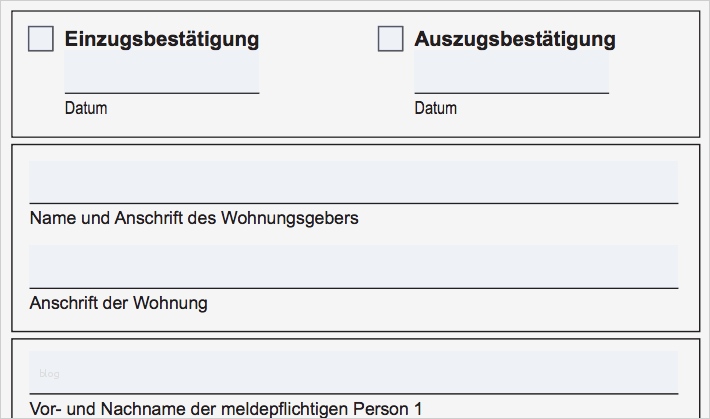Screen dimensions: 710x419
Task: Focus the Name und Anschrift des Wohnungsgebers field
Action: click(x=354, y=183)
